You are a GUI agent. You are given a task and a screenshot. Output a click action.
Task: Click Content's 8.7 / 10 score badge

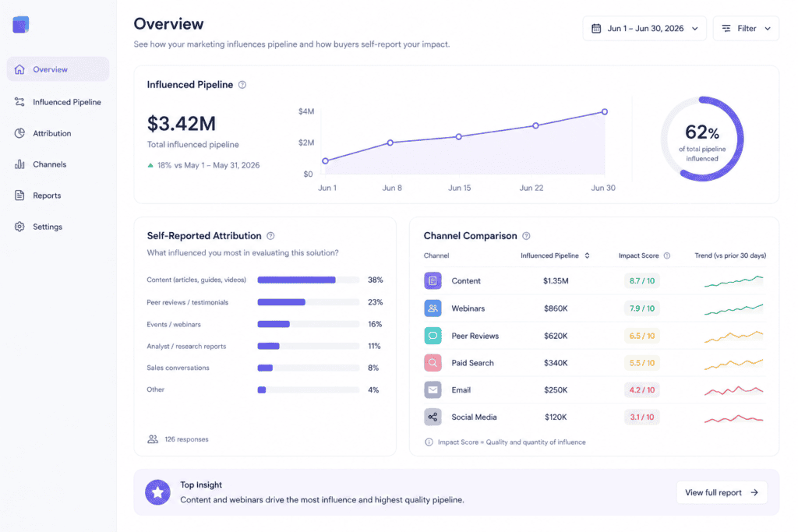point(642,280)
